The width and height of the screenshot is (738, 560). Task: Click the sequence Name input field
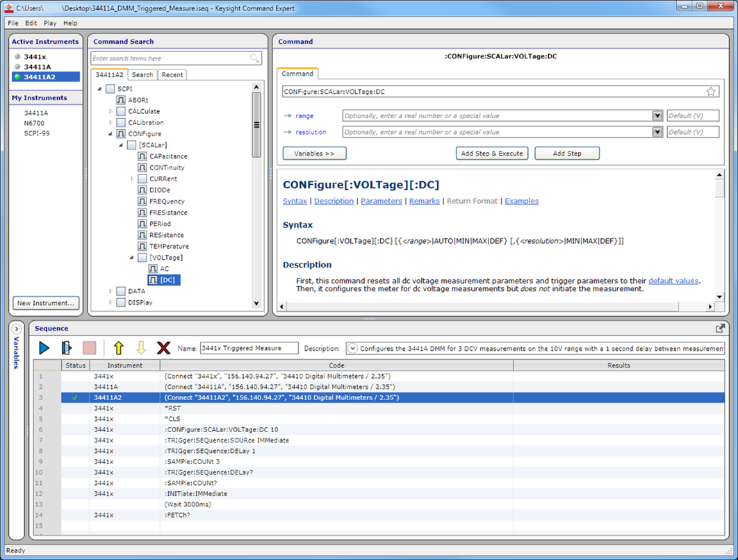[x=249, y=348]
